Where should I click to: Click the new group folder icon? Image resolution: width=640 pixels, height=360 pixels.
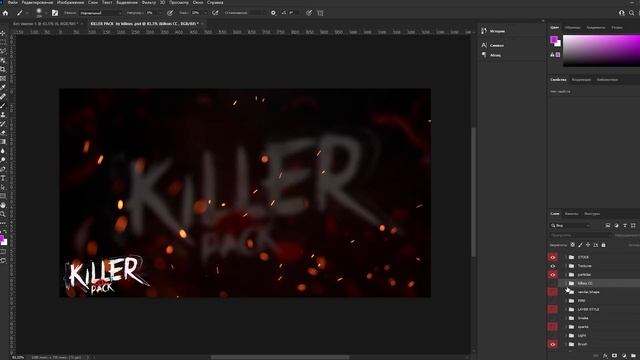point(633,356)
